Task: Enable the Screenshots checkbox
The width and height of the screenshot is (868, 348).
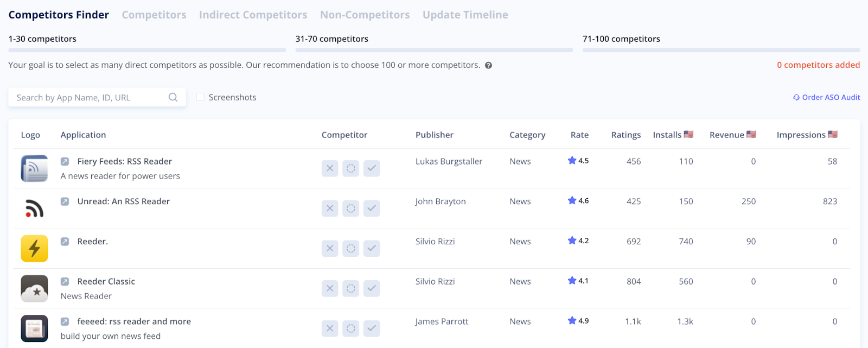Action: click(x=200, y=97)
